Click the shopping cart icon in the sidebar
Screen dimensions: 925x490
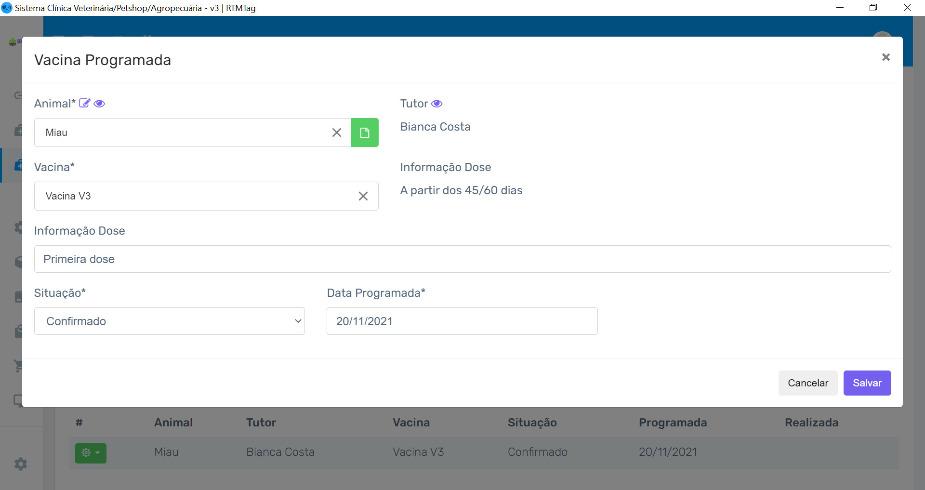coord(18,366)
